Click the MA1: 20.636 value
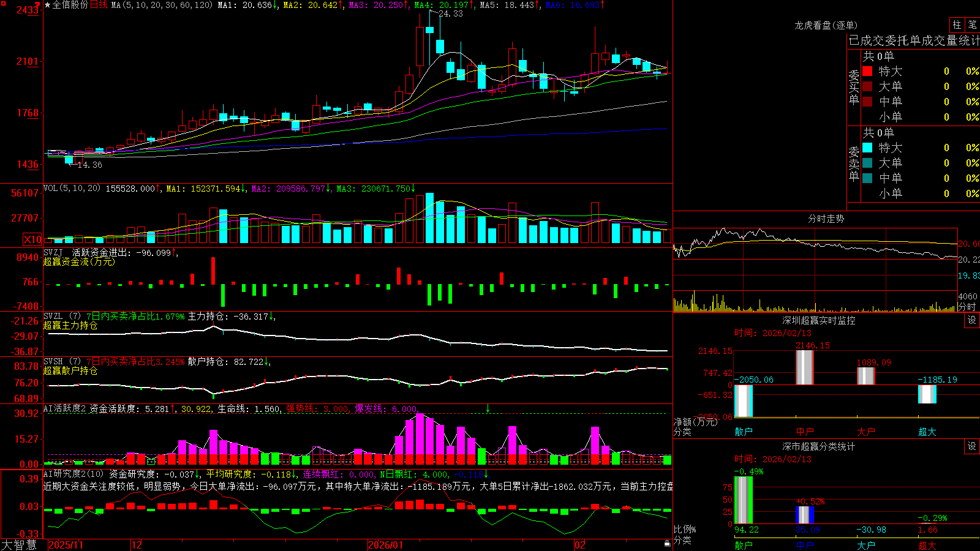 point(248,5)
